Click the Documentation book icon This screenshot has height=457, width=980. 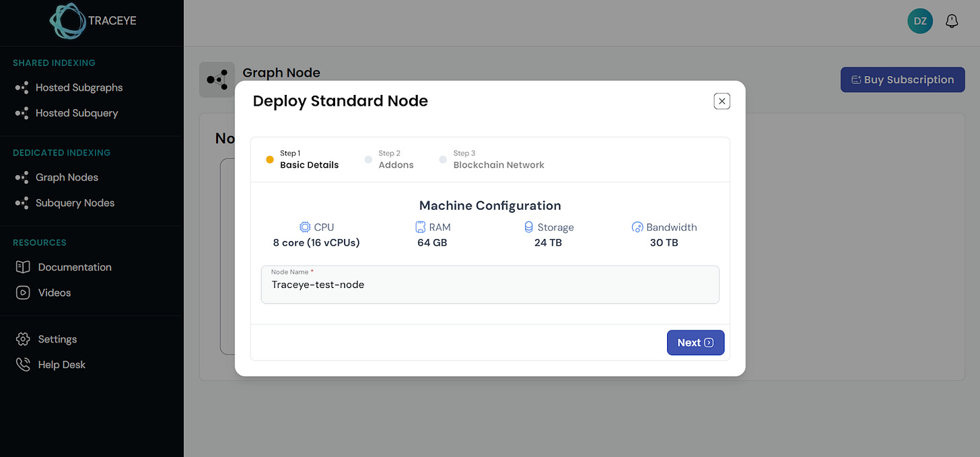point(23,267)
